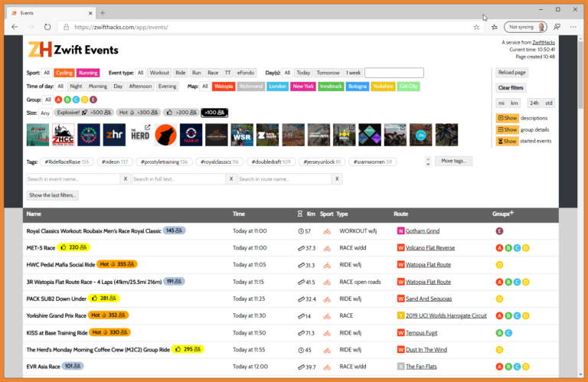
Task: Toggle Show group details
Action: (508, 129)
